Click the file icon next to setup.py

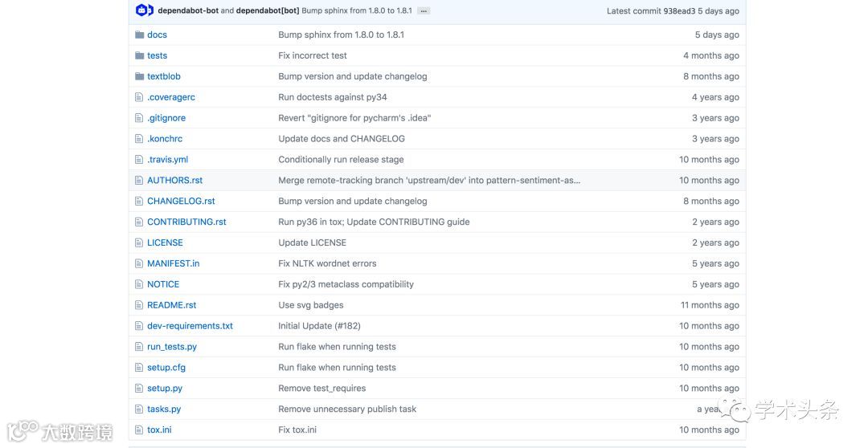click(x=139, y=389)
